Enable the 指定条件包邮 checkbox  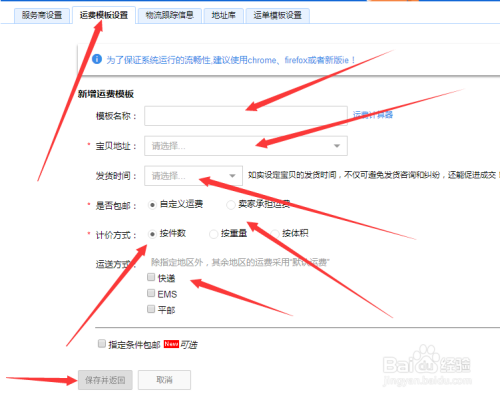(102, 344)
